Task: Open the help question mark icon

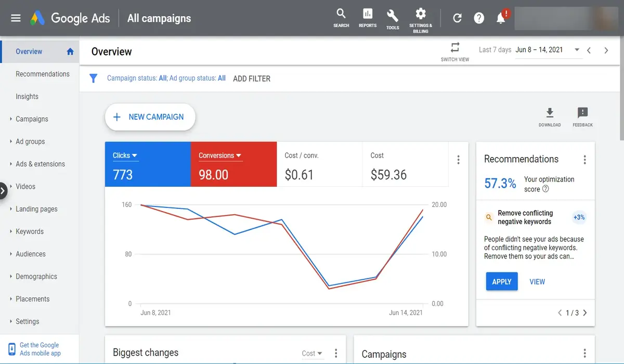Action: pyautogui.click(x=479, y=18)
